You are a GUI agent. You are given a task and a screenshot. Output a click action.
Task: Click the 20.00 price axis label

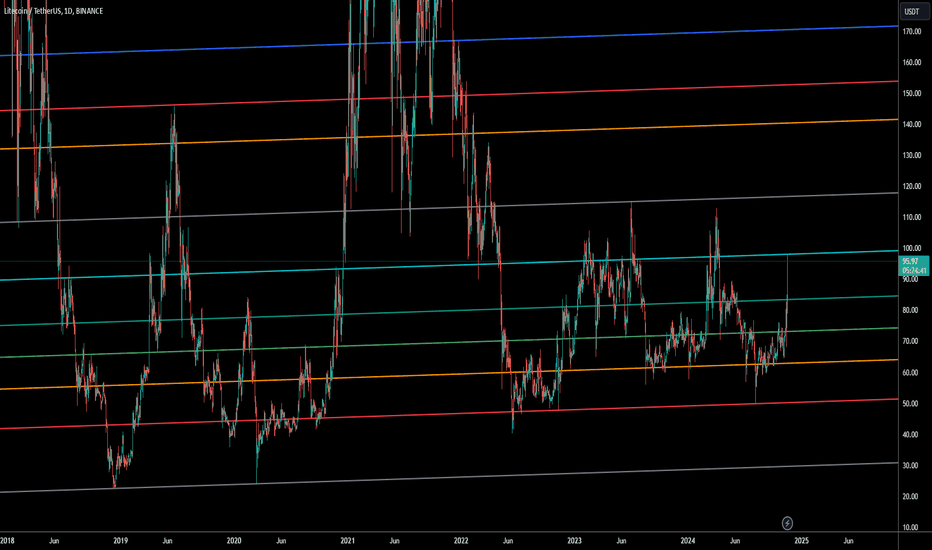tap(911, 496)
